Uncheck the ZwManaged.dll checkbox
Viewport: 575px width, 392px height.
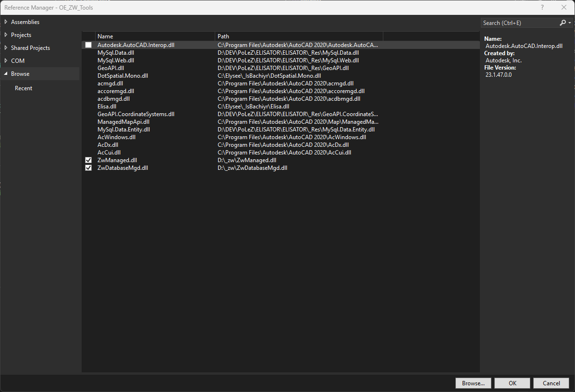pos(88,160)
